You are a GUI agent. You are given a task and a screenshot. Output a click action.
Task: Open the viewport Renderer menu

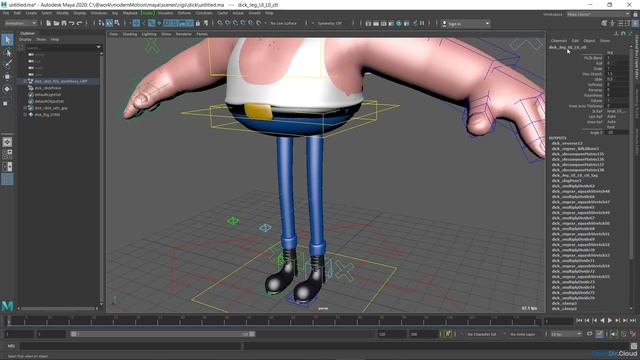tap(184, 34)
